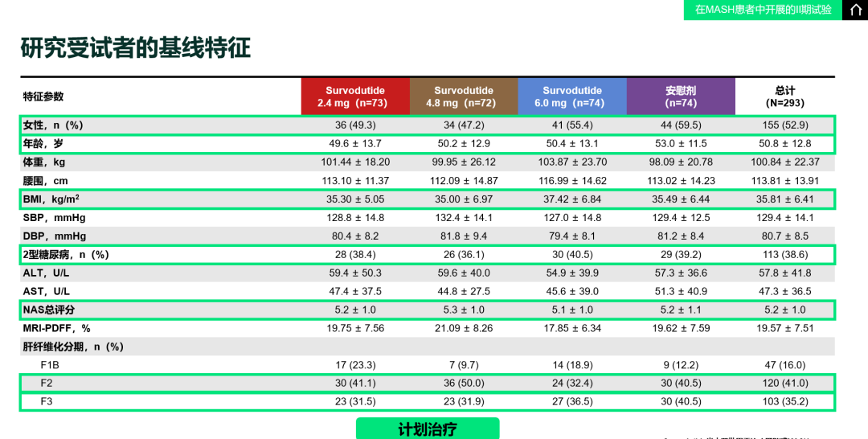Select the AST，U/L row label
Viewport: 868px width, 439px height.
[47, 291]
